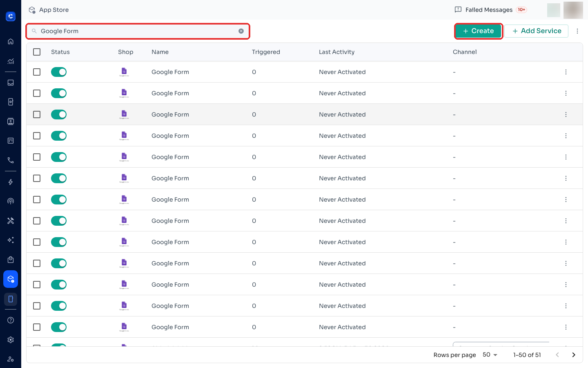Click the App Store icon in the page title
588x368 pixels.
coord(32,10)
